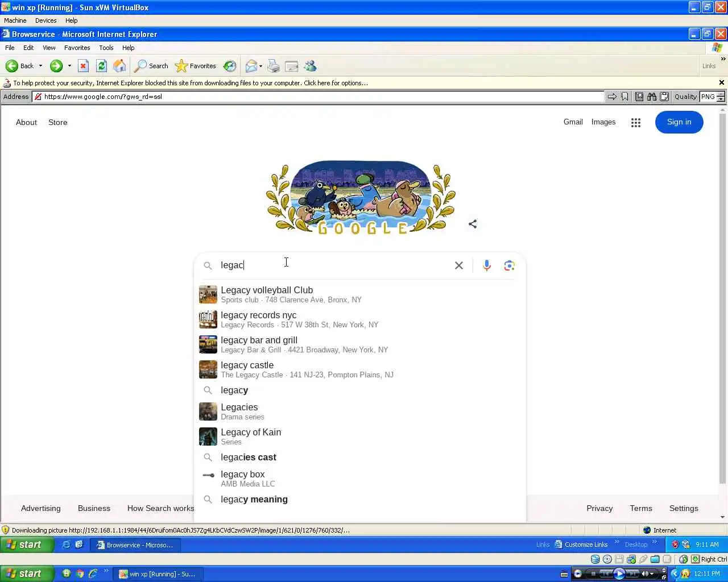Expand the Mail button dropdown arrow
The image size is (728, 582).
260,66
